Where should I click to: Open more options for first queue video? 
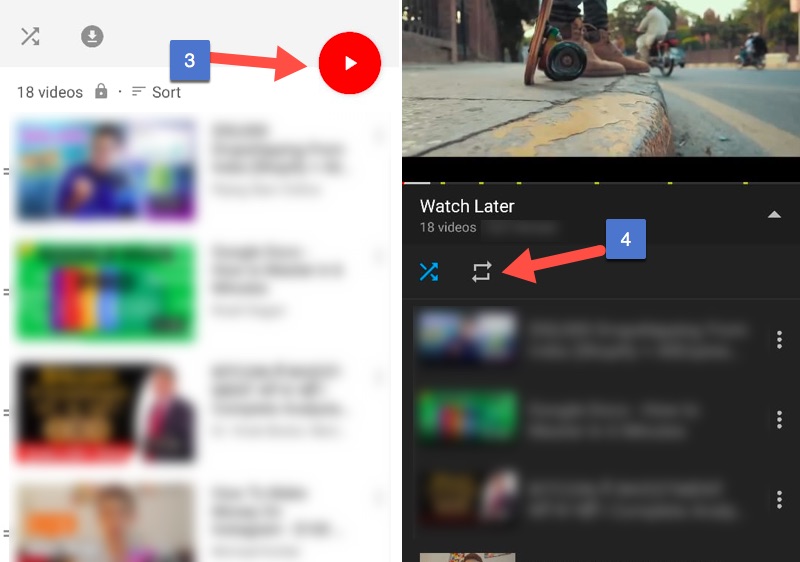tap(779, 339)
